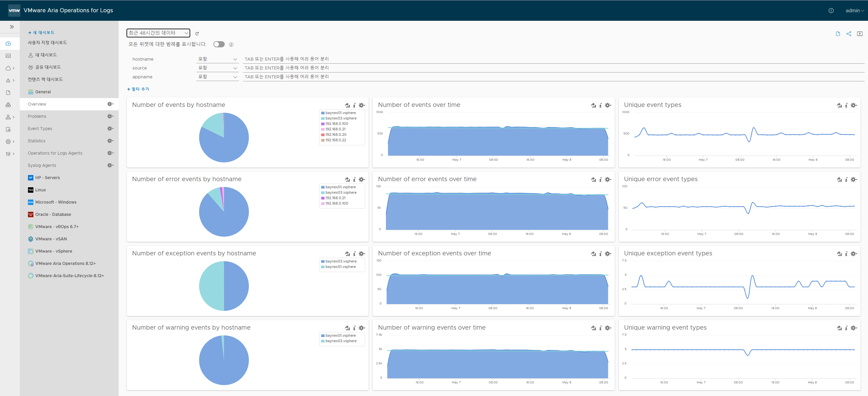Viewport: 868px width, 396px height.
Task: Click the presentation mode icon
Action: coord(859,34)
